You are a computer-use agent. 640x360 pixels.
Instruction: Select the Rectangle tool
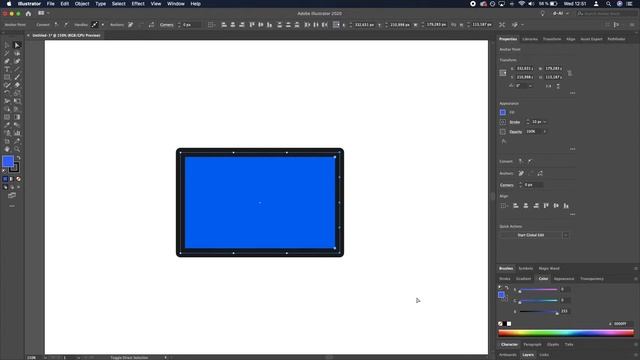pos(7,77)
